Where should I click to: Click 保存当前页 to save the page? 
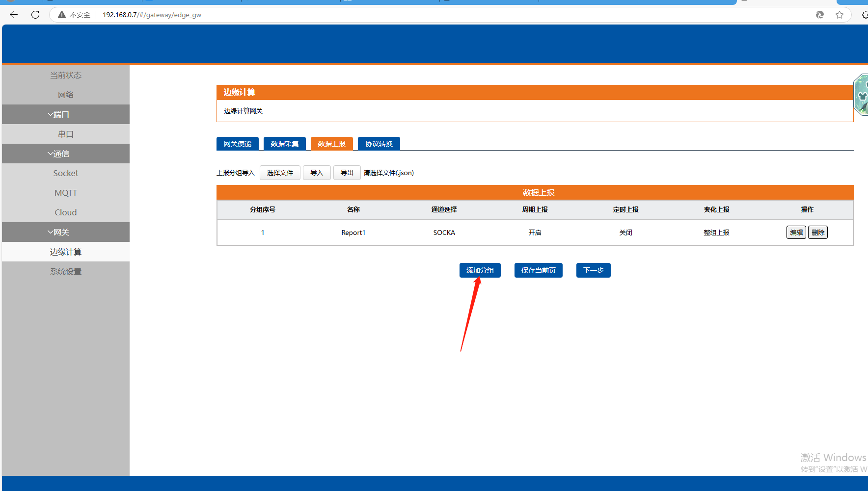tap(538, 270)
